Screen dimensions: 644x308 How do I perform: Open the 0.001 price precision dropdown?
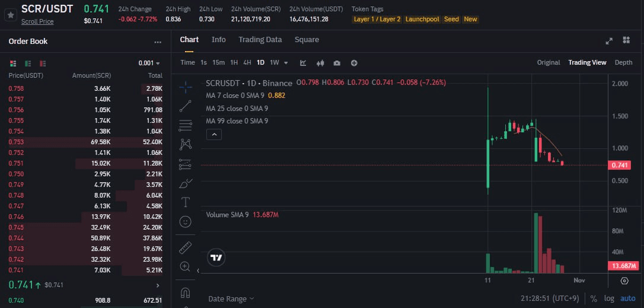click(x=149, y=63)
